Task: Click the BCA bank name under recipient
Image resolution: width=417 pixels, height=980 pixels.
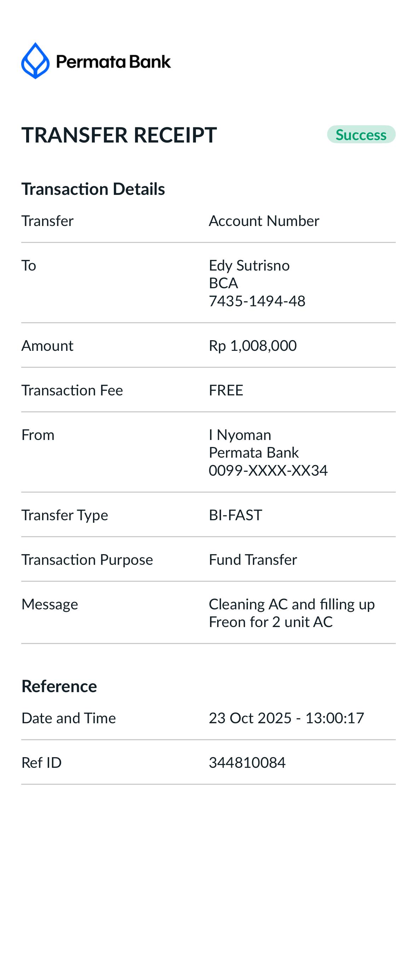Action: pyautogui.click(x=223, y=283)
